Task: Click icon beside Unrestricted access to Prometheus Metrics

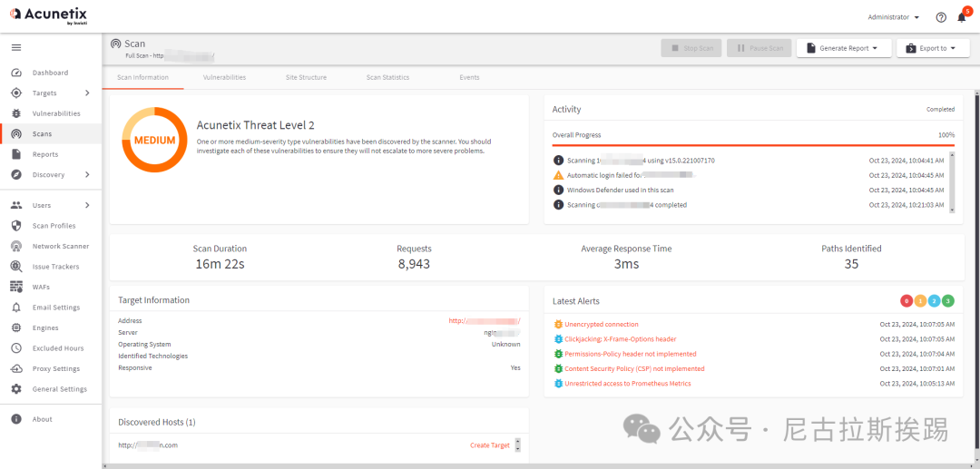Action: [x=559, y=384]
